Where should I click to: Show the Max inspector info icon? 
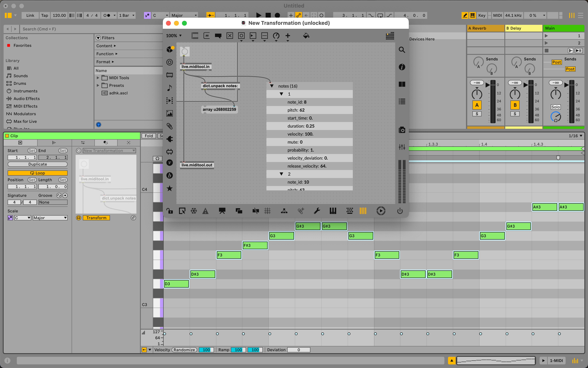[x=402, y=67]
